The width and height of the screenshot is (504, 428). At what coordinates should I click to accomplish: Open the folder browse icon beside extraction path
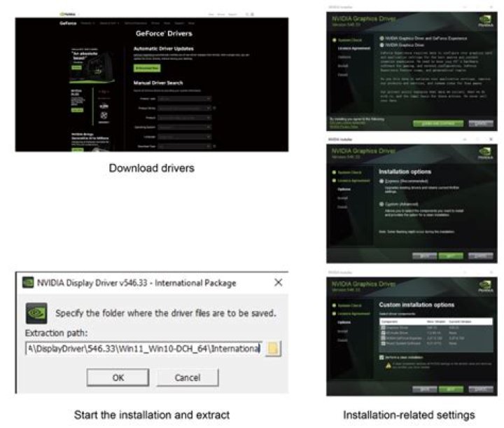pyautogui.click(x=273, y=349)
